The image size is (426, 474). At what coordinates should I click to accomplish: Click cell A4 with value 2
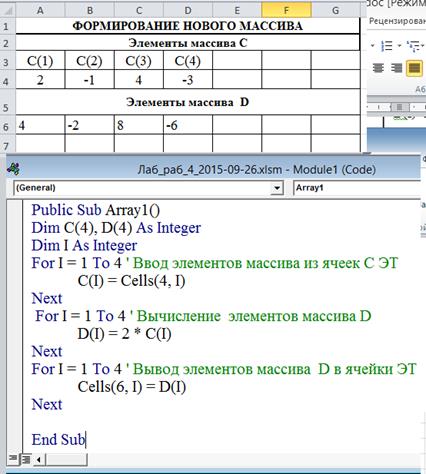click(x=40, y=80)
